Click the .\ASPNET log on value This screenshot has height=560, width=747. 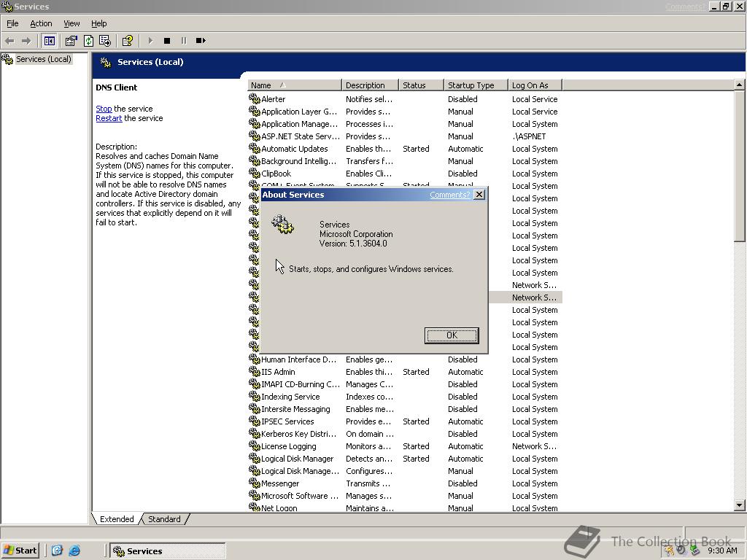[x=529, y=136]
